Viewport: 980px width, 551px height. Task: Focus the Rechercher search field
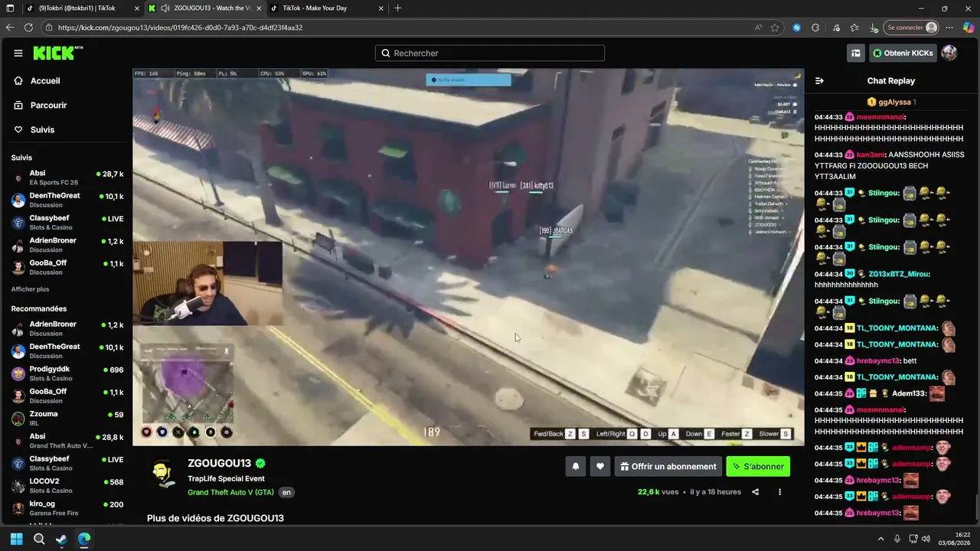point(490,54)
